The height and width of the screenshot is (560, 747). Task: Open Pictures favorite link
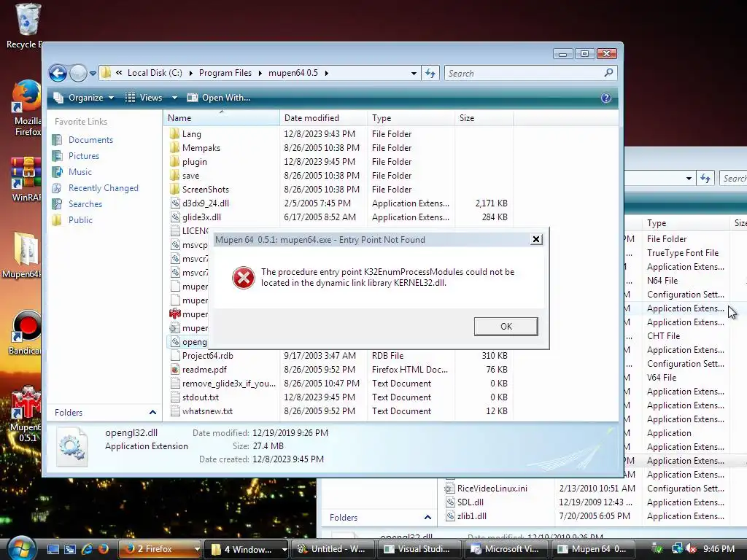point(84,156)
